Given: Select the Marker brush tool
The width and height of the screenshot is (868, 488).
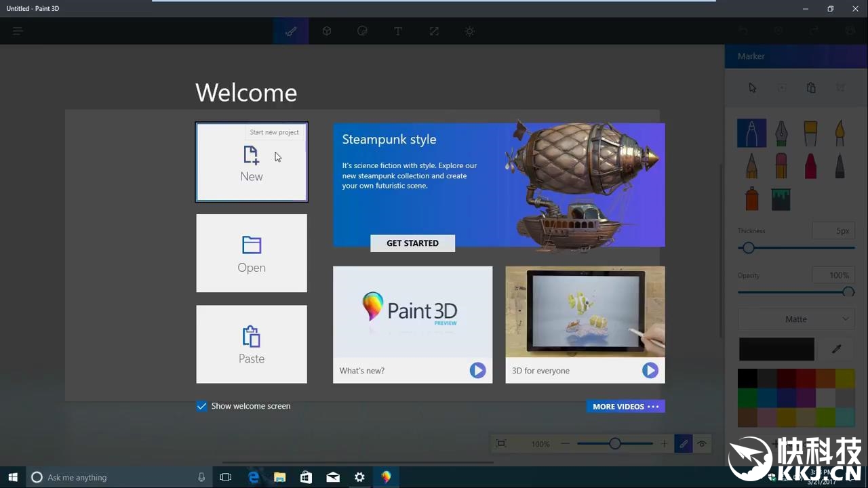Looking at the screenshot, I should [751, 134].
